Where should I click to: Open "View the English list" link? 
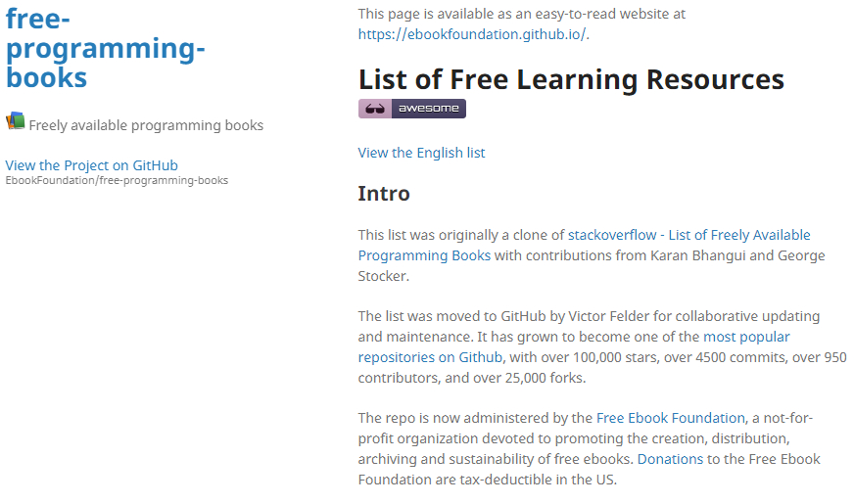click(421, 153)
